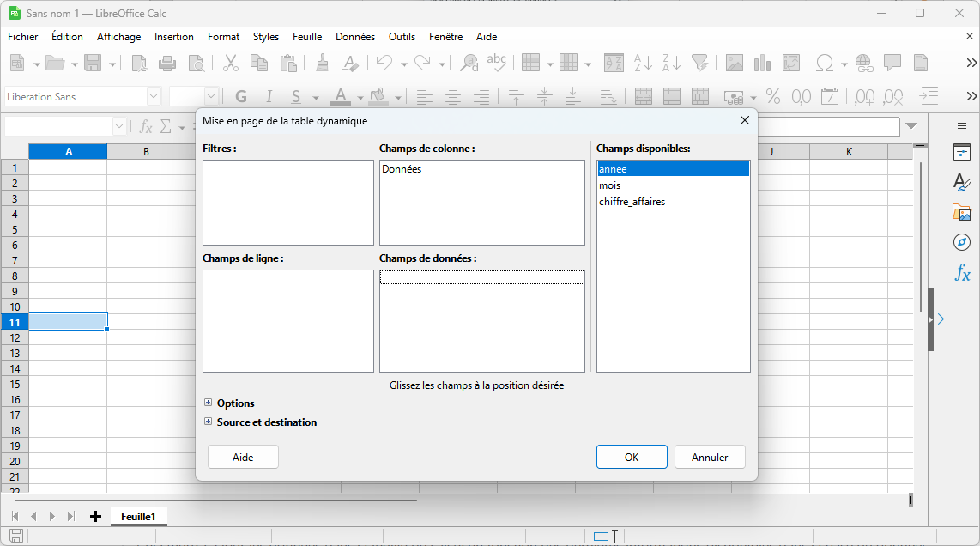Click the Annuler button
Viewport: 980px width, 546px height.
pyautogui.click(x=710, y=457)
